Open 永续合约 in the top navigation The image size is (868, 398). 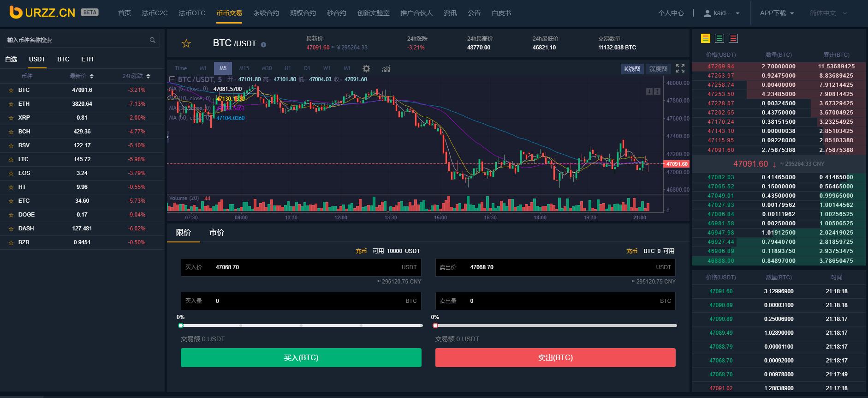tap(266, 13)
